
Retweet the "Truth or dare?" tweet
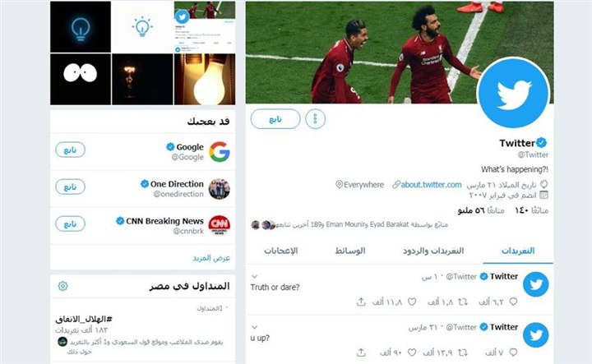(x=462, y=302)
